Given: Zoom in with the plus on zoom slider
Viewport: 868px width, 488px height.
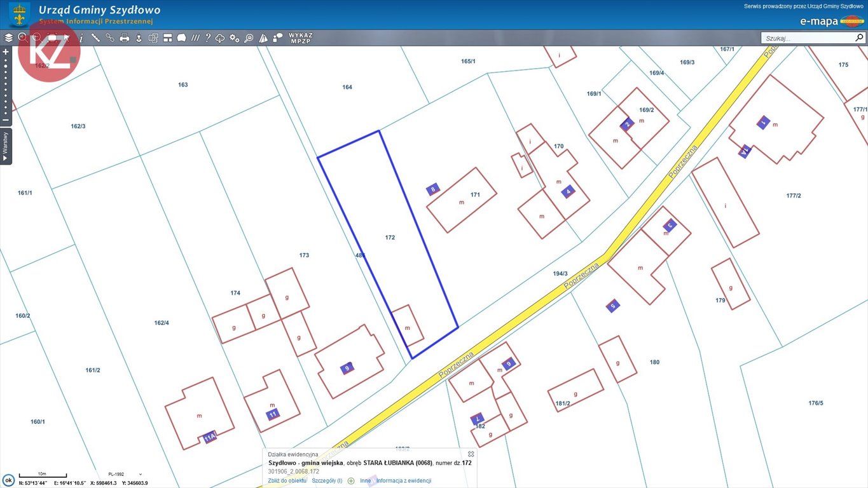Looking at the screenshot, I should (x=6, y=52).
